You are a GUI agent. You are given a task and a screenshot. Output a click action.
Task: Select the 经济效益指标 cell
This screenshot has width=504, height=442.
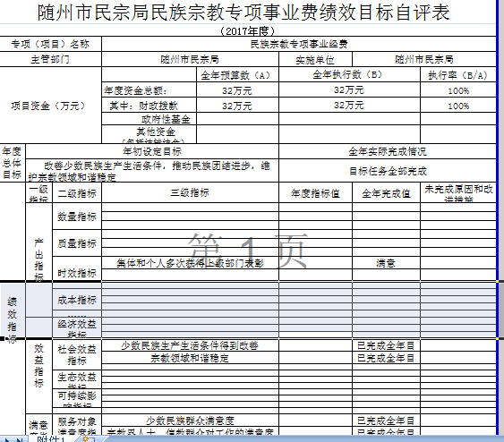77,328
